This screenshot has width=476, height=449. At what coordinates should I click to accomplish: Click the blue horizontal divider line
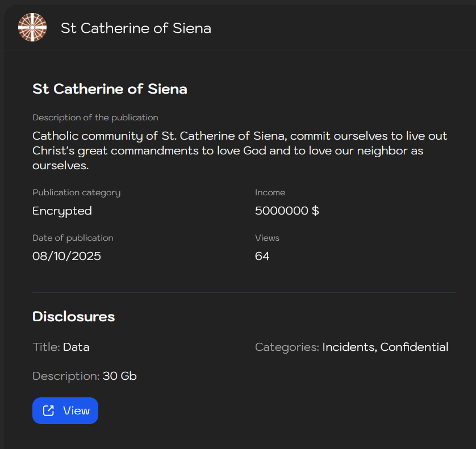point(244,292)
